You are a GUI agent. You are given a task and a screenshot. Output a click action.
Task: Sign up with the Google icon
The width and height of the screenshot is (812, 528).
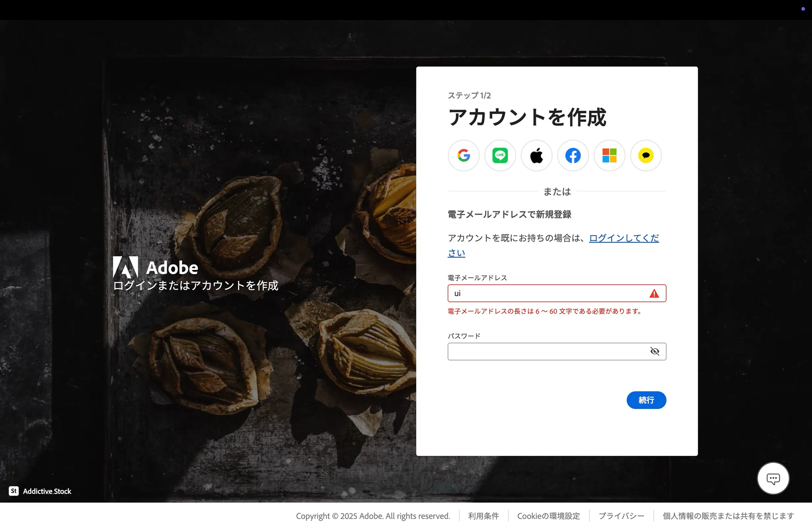coord(463,155)
